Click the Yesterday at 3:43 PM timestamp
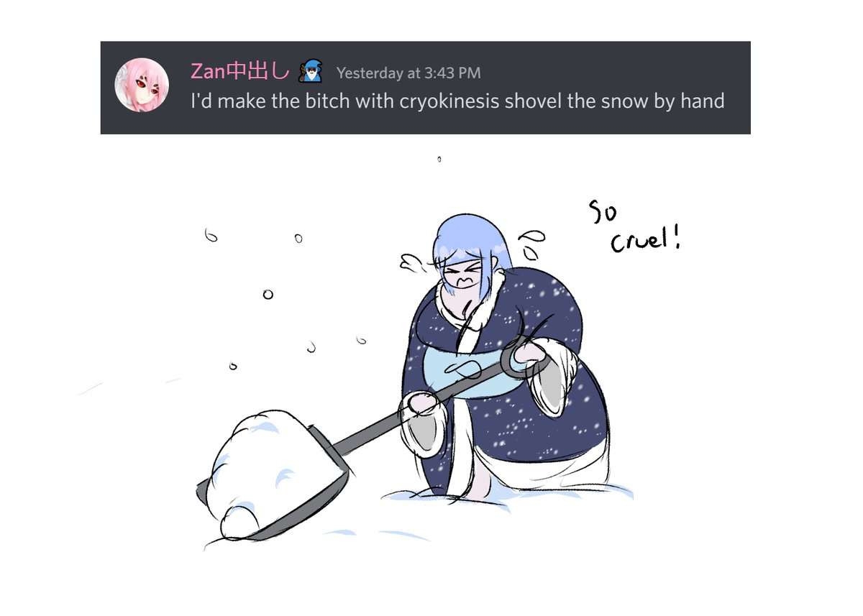Screen dimensions: 863x616 point(408,73)
